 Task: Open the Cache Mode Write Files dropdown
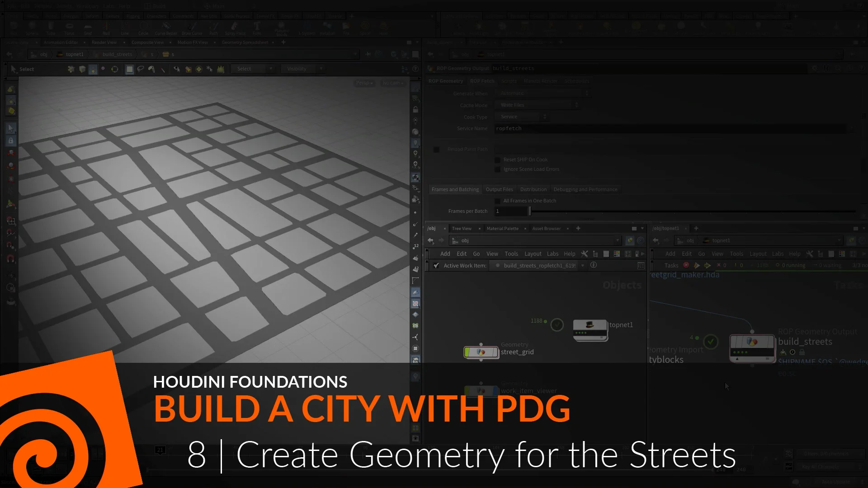pos(538,104)
